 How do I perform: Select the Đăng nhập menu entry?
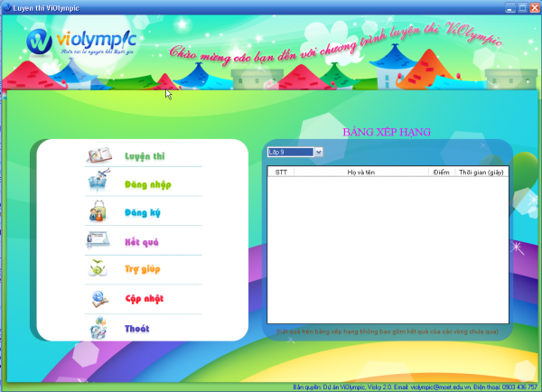(148, 184)
